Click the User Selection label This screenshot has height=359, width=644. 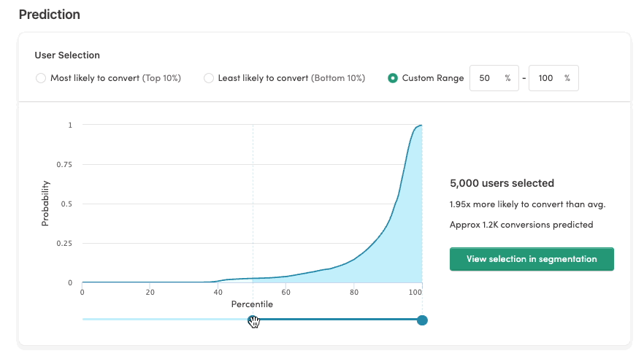coord(67,55)
